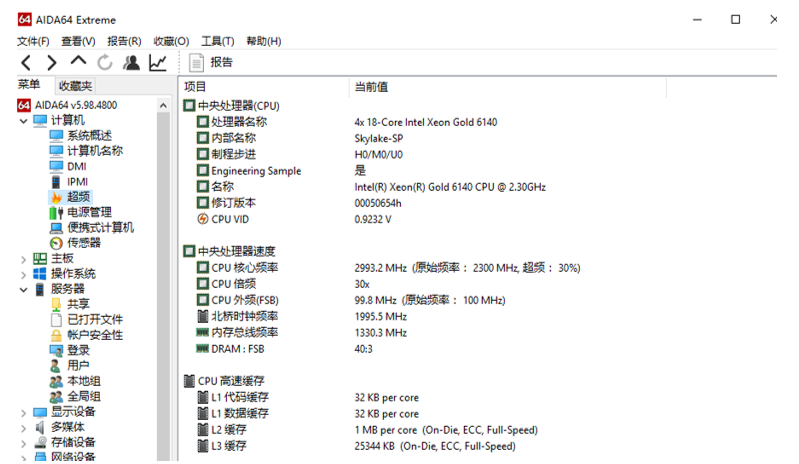Expand the 主板 tree node
This screenshot has height=464, width=799.
coord(23,259)
